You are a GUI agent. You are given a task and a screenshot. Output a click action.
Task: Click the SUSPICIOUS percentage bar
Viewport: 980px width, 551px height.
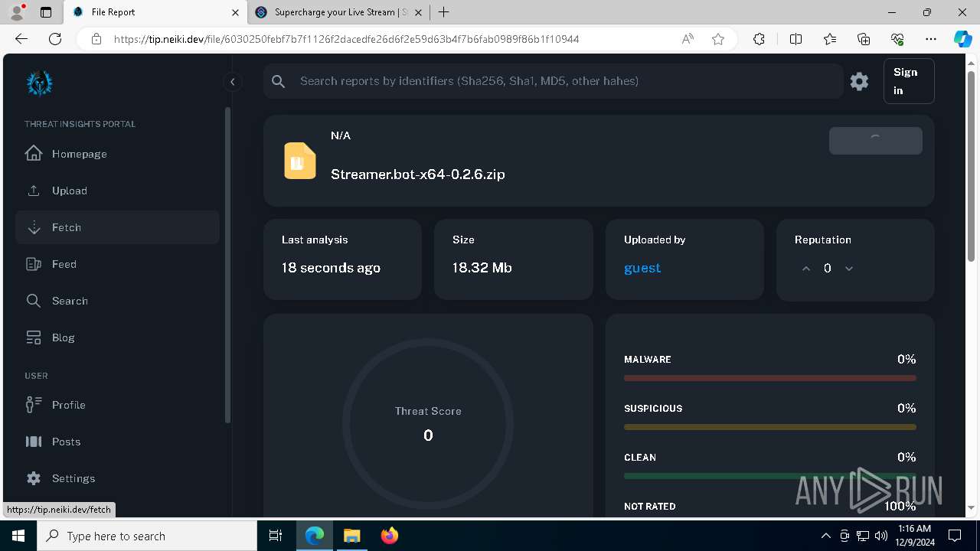[x=770, y=427]
